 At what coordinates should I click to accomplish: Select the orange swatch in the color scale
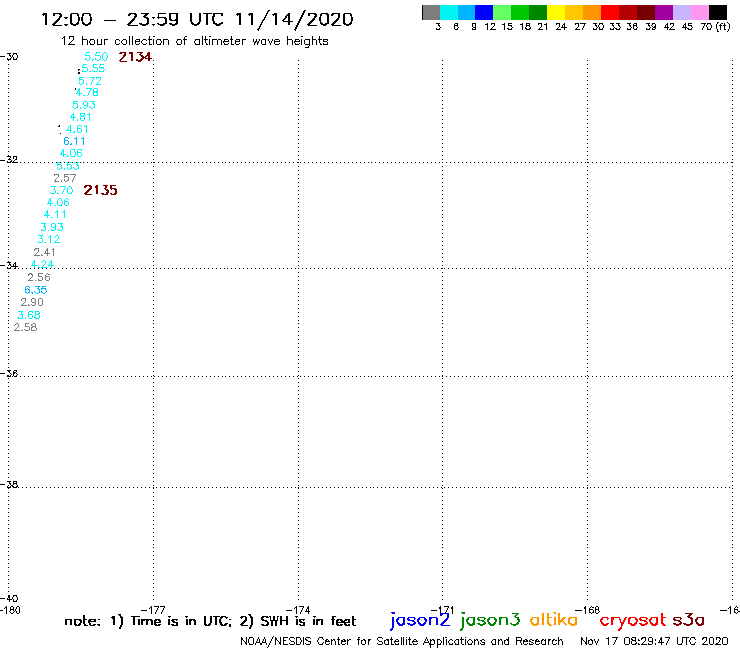(592, 12)
